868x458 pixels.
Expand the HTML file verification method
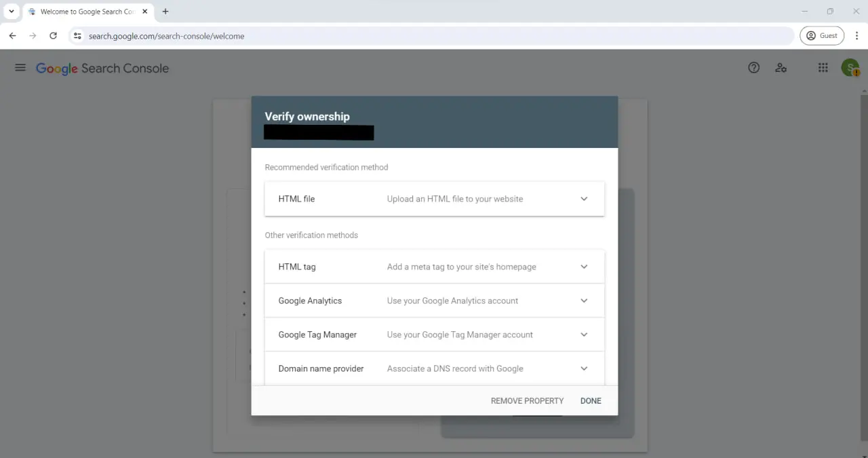[x=435, y=199]
